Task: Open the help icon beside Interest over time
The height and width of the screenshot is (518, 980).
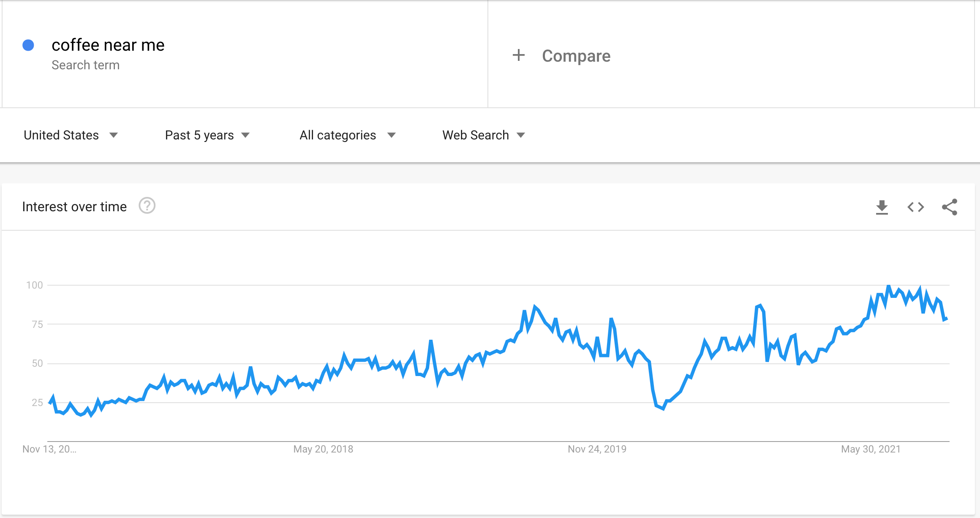Action: pos(147,206)
